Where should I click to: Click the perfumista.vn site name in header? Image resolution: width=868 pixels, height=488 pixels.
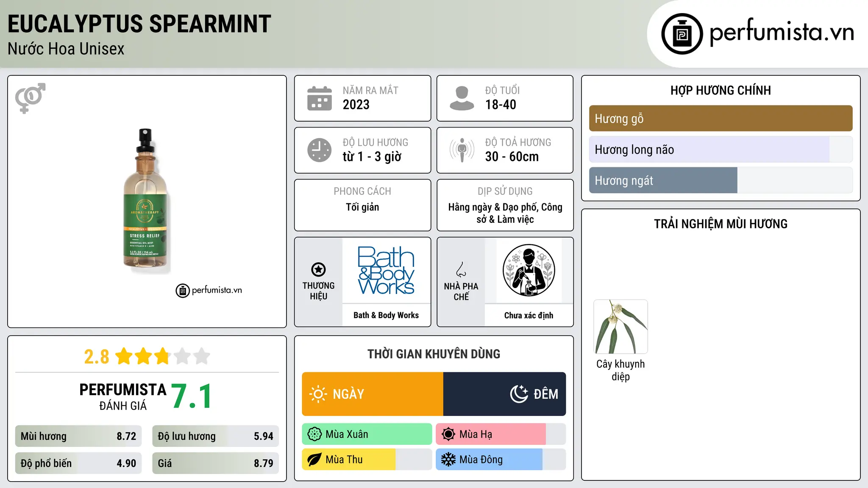782,32
